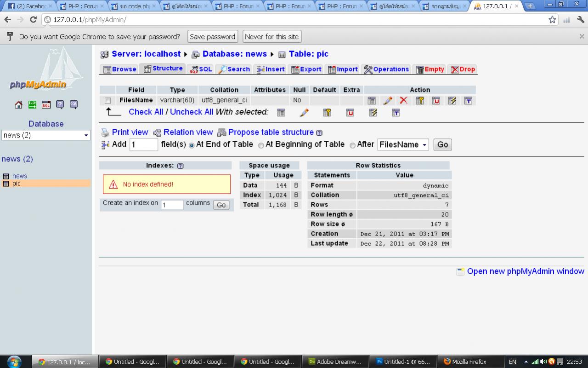
Task: Dismiss the save password infobar
Action: coord(582,36)
